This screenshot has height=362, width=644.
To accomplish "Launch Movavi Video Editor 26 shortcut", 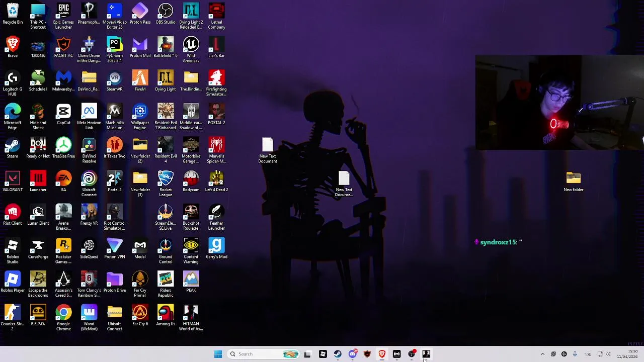I will pyautogui.click(x=115, y=16).
